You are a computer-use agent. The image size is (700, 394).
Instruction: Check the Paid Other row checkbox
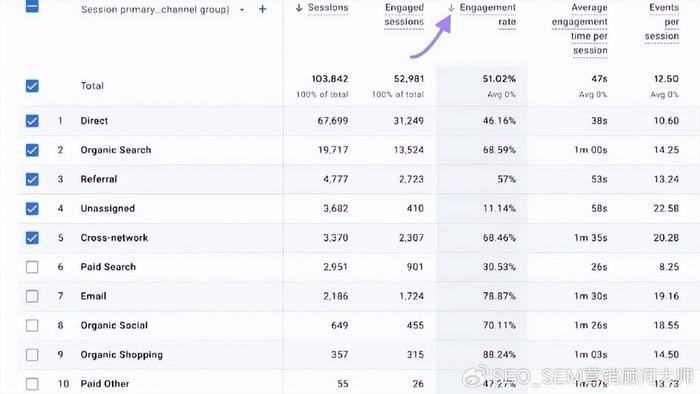32,384
